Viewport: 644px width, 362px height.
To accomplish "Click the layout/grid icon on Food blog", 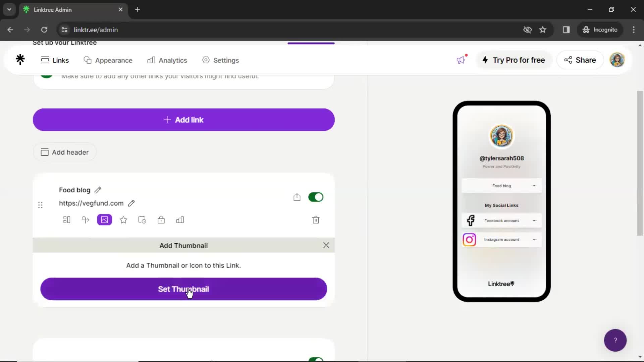I will tap(66, 220).
